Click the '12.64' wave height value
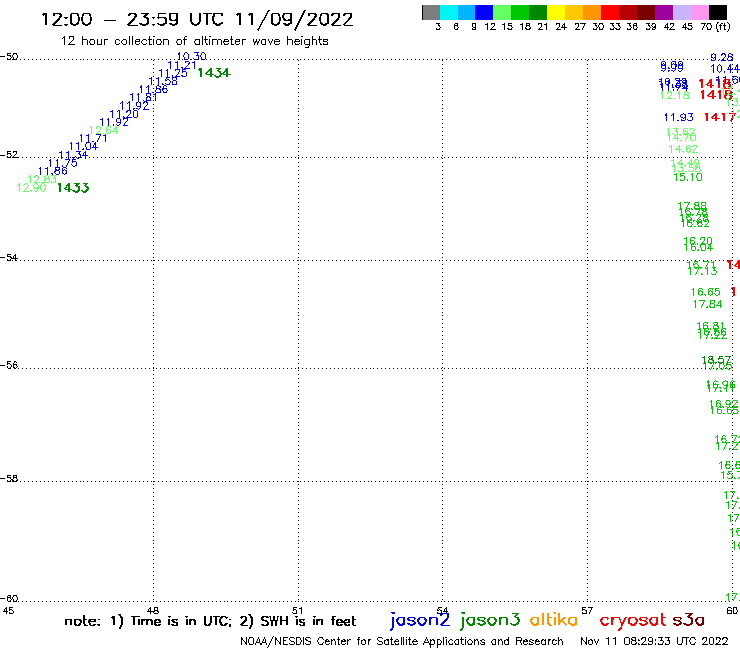 tap(103, 130)
